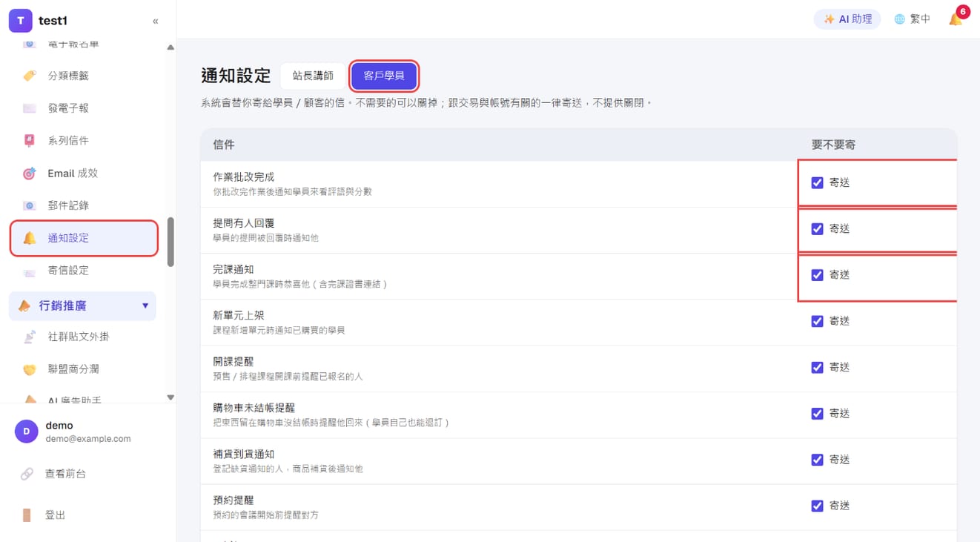Click the 補貨到貨通知 row title

click(243, 454)
